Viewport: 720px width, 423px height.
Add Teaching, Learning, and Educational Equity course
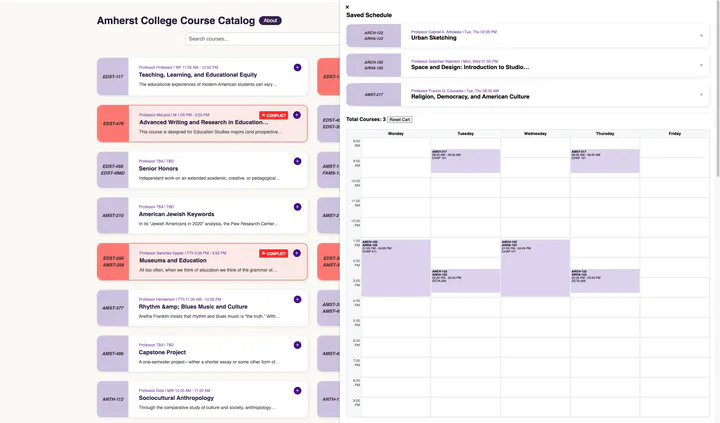point(297,68)
